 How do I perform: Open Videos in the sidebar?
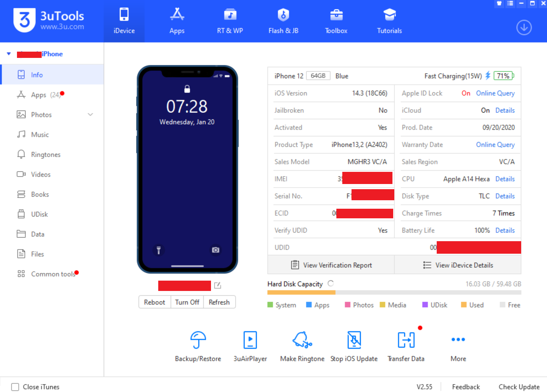(x=52, y=174)
